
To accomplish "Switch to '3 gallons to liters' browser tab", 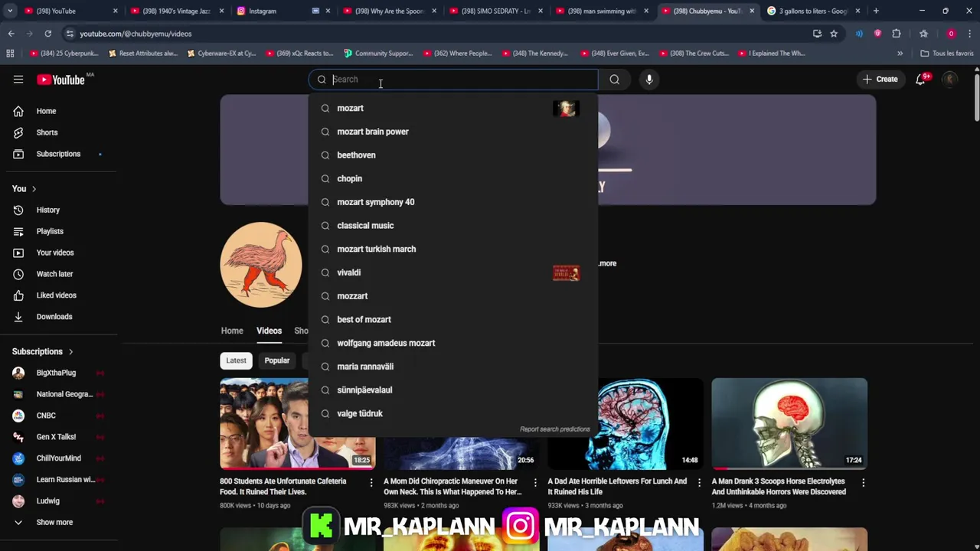I will (x=813, y=11).
